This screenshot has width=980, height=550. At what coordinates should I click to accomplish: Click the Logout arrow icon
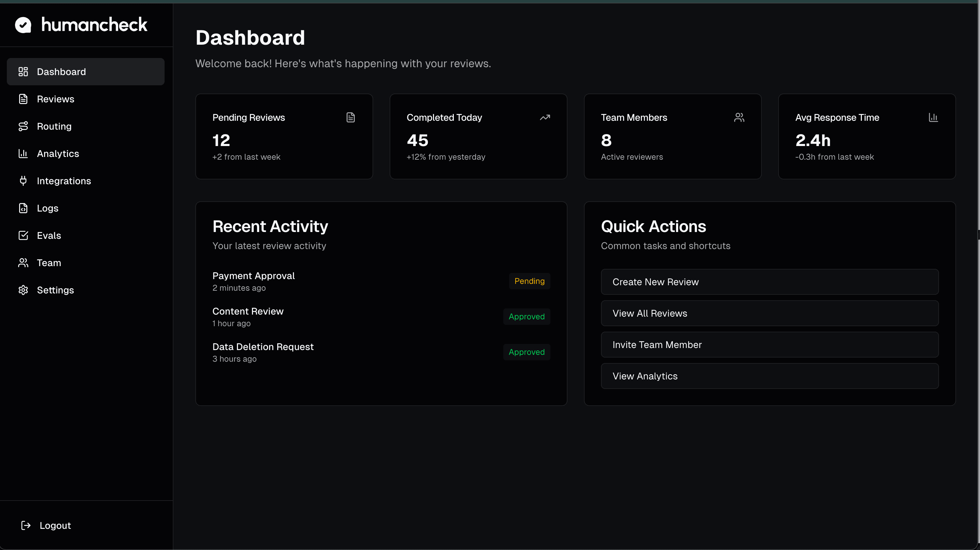click(26, 525)
